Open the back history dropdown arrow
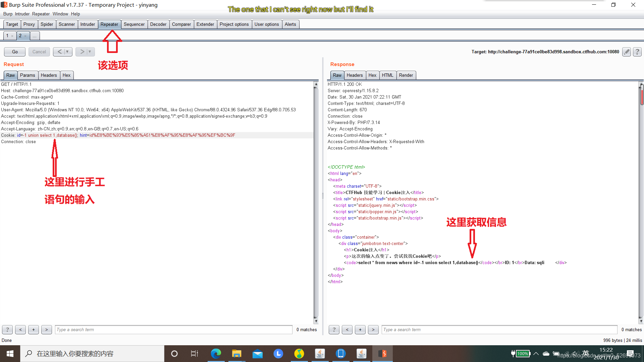Screen dimensions: 644x362 click(67, 52)
